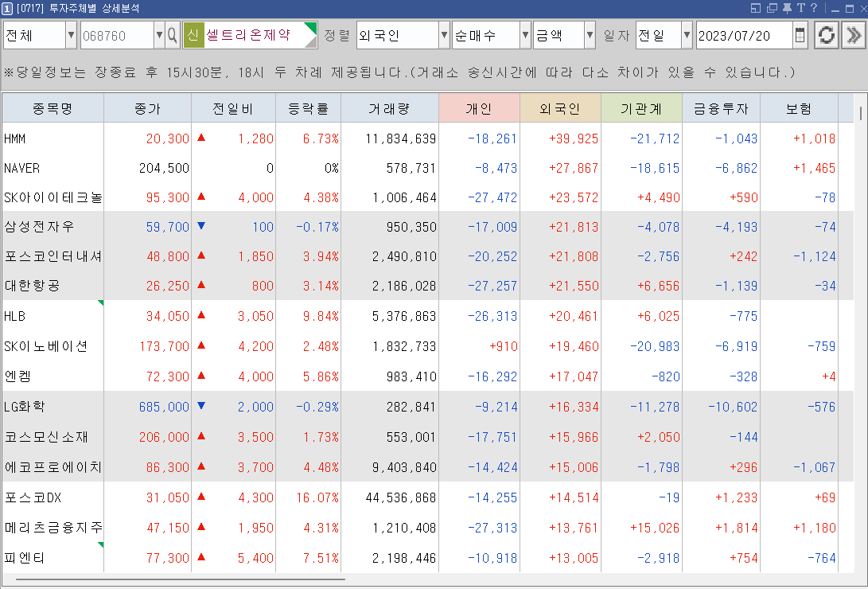This screenshot has width=868, height=589.
Task: Select the 포스코인터내셔 row
Action: click(x=428, y=256)
